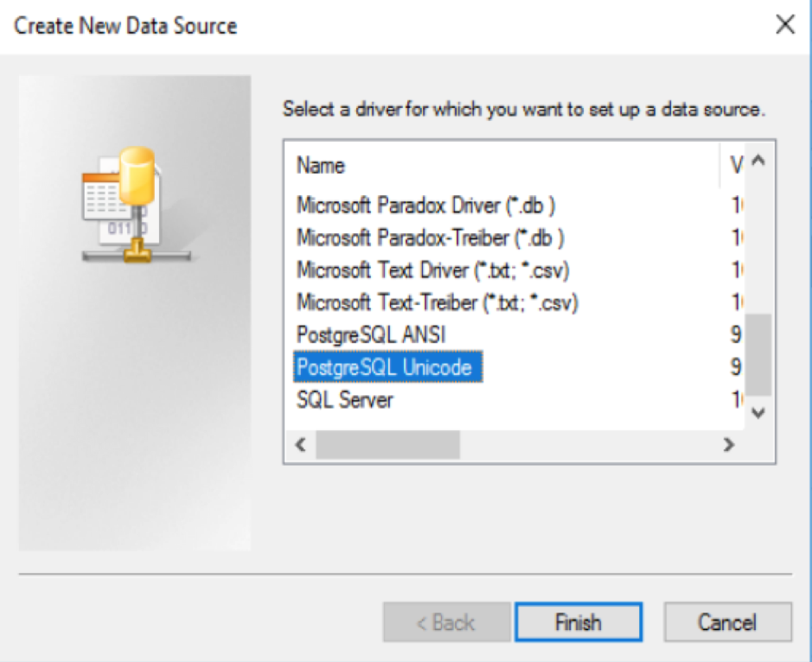The width and height of the screenshot is (812, 662).
Task: Click the horizontal scrollbar left arrow
Action: [x=300, y=444]
